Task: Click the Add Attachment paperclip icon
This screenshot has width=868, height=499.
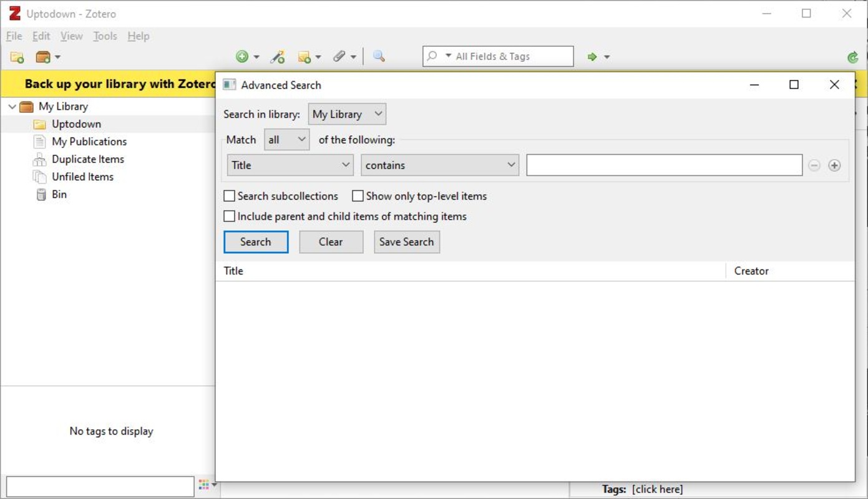Action: tap(339, 57)
